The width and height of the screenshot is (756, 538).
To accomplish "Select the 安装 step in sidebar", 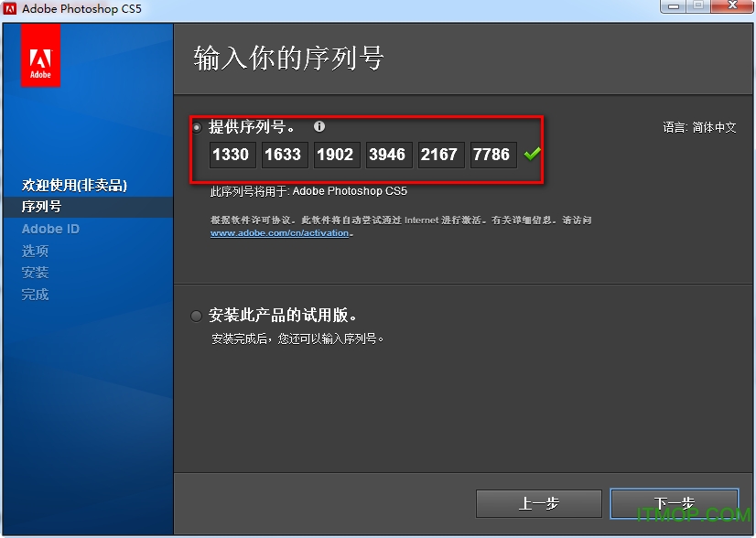I will (35, 273).
